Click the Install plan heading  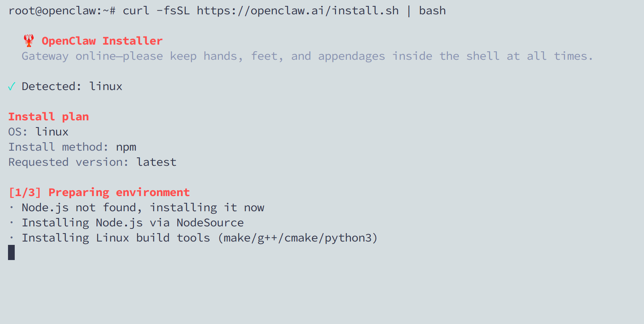tap(48, 117)
